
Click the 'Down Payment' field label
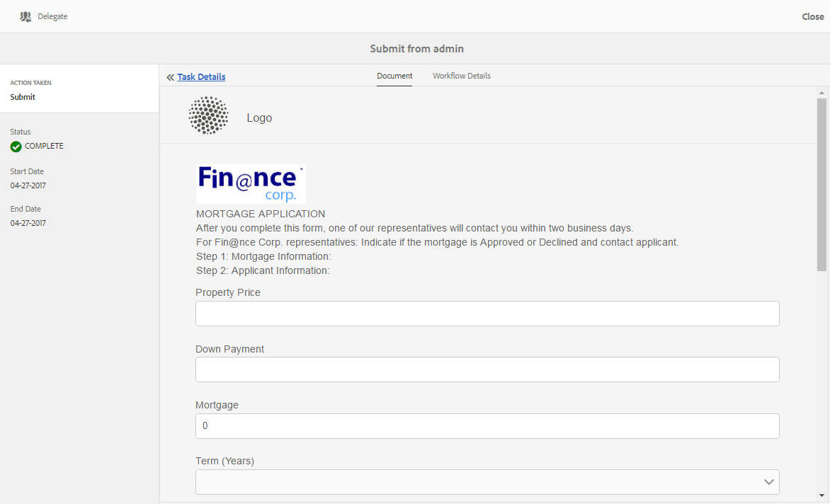tap(229, 349)
